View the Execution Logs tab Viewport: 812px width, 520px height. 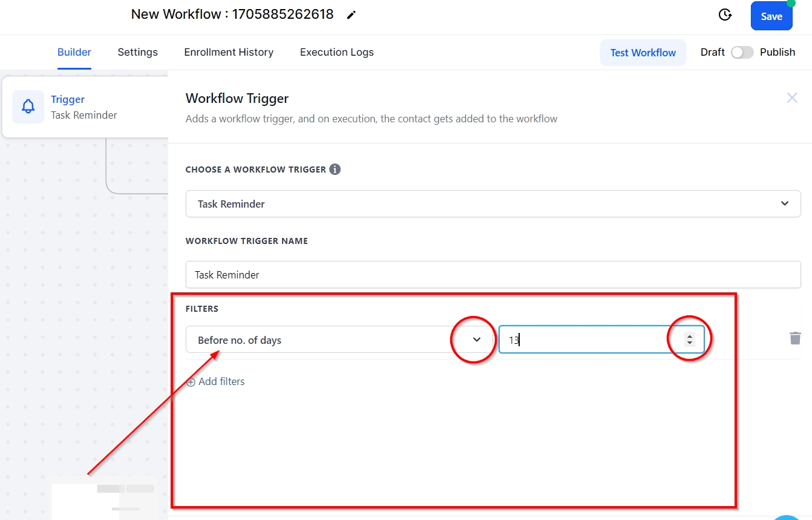337,52
